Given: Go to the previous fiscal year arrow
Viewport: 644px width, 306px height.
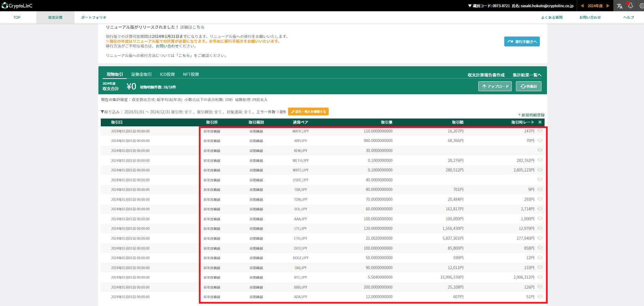Looking at the screenshot, I should point(582,6).
